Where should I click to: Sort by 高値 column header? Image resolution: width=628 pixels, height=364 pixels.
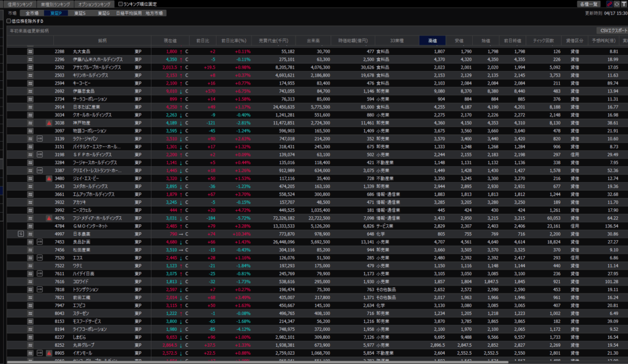click(432, 40)
